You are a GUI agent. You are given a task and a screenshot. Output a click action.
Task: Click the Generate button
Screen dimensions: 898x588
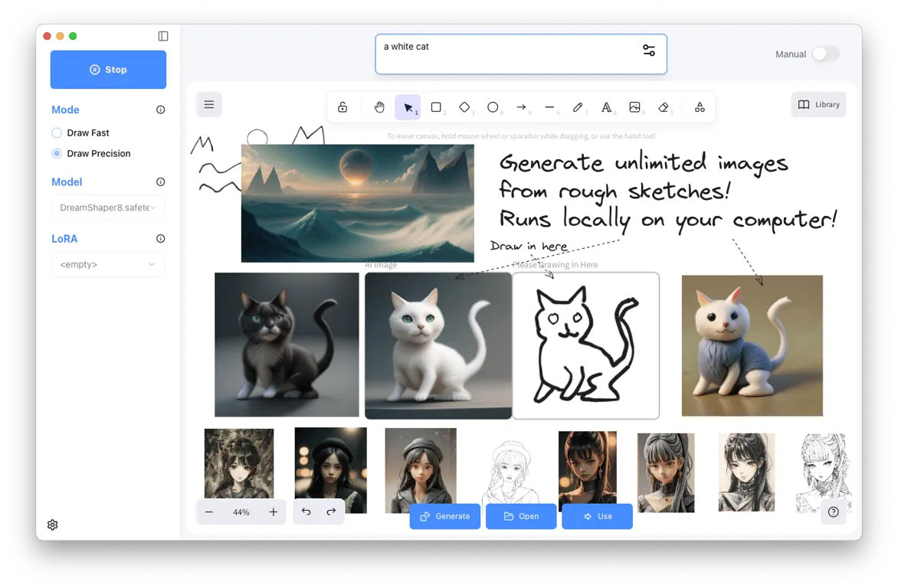(444, 516)
